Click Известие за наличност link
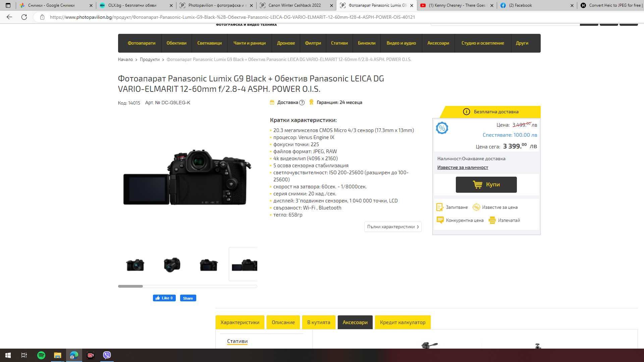The image size is (644, 362). 463,167
